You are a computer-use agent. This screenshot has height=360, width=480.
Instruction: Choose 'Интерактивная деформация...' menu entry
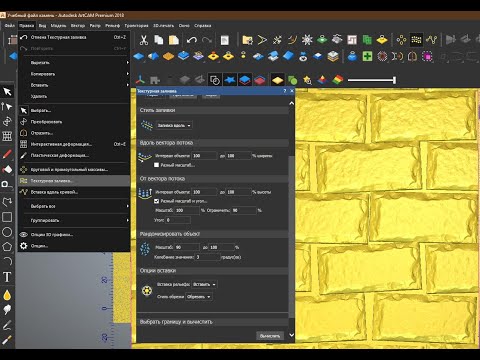click(74, 144)
